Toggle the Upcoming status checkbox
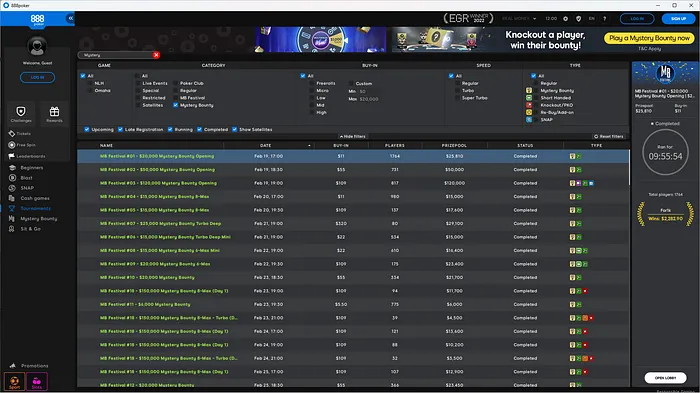This screenshot has height=393, width=700. click(87, 130)
